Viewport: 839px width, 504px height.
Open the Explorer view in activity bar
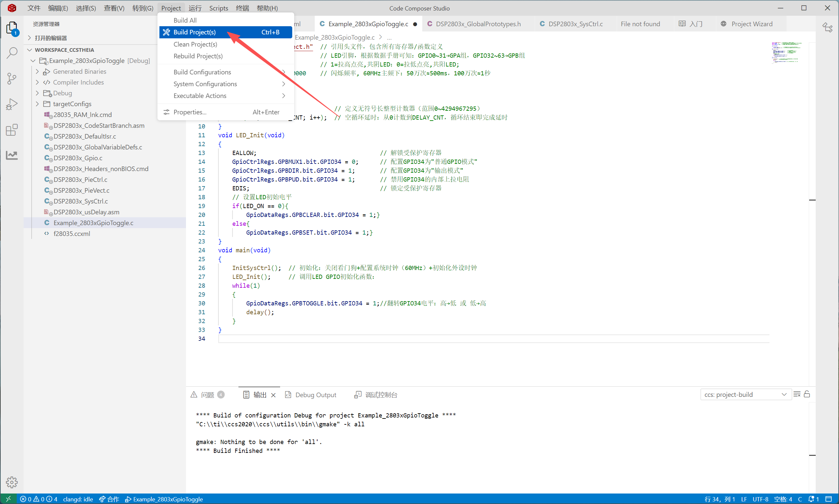tap(11, 28)
